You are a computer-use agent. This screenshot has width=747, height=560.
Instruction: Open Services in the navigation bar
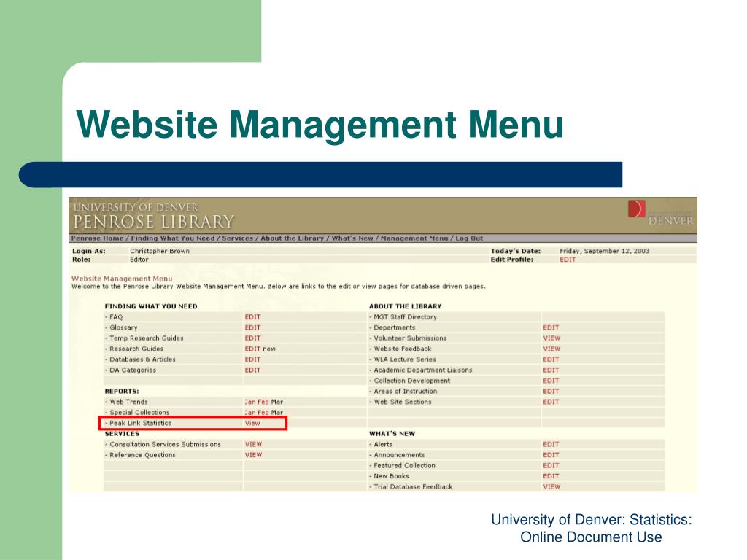tap(237, 238)
